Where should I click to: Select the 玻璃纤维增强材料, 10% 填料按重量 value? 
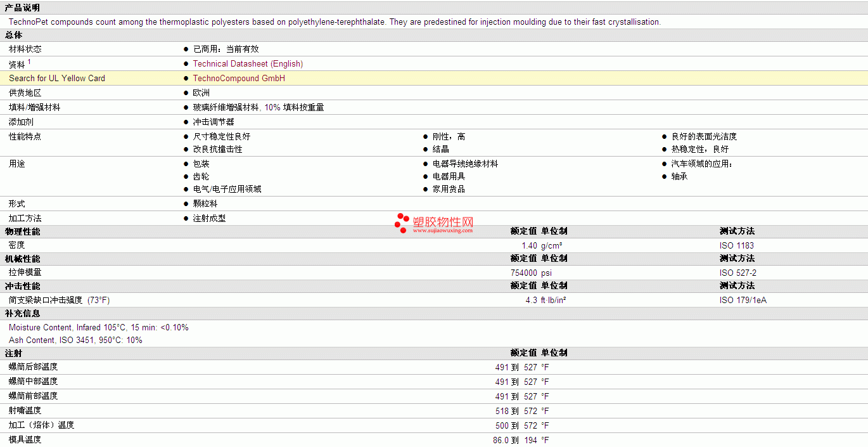(x=258, y=107)
